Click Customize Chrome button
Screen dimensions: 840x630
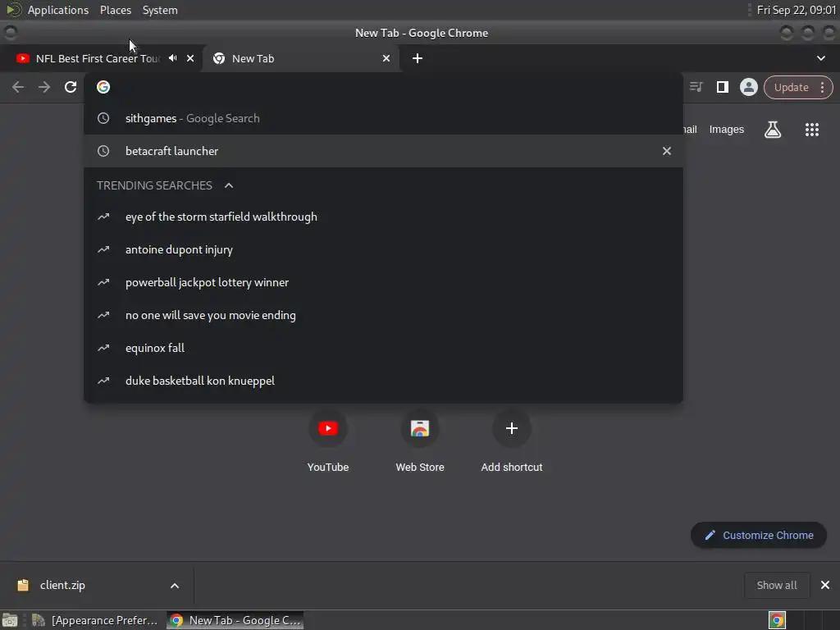(x=758, y=535)
